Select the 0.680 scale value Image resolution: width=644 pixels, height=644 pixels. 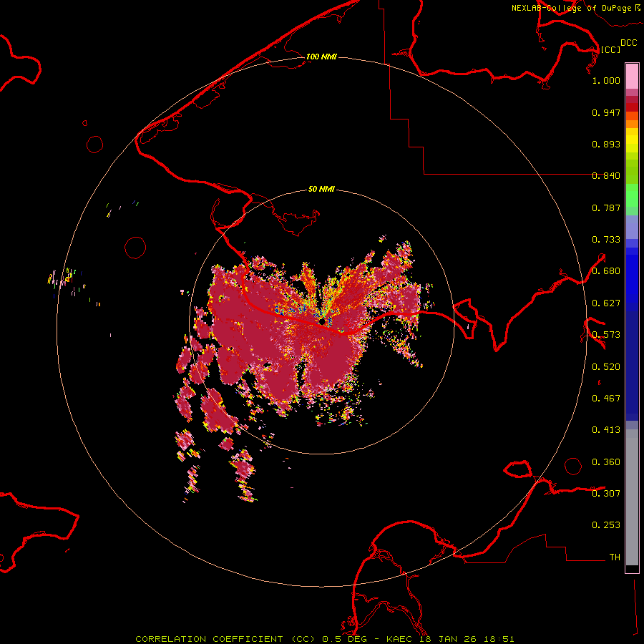[x=606, y=271]
